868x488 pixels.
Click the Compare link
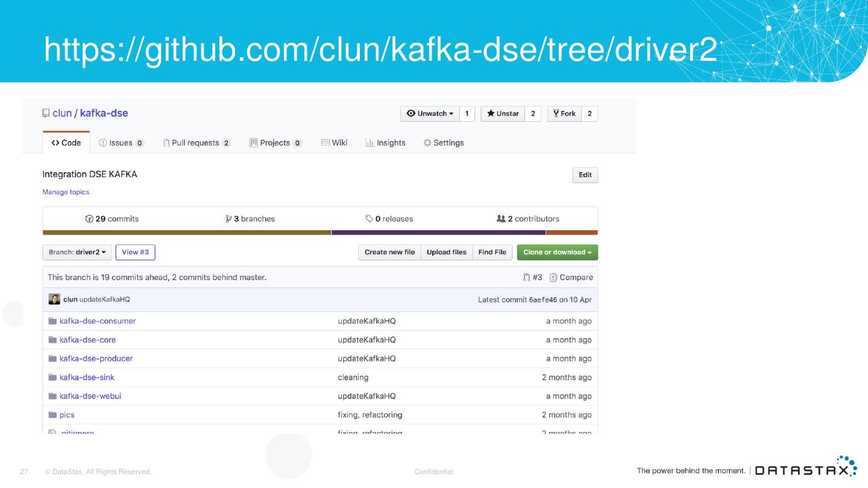tap(571, 278)
